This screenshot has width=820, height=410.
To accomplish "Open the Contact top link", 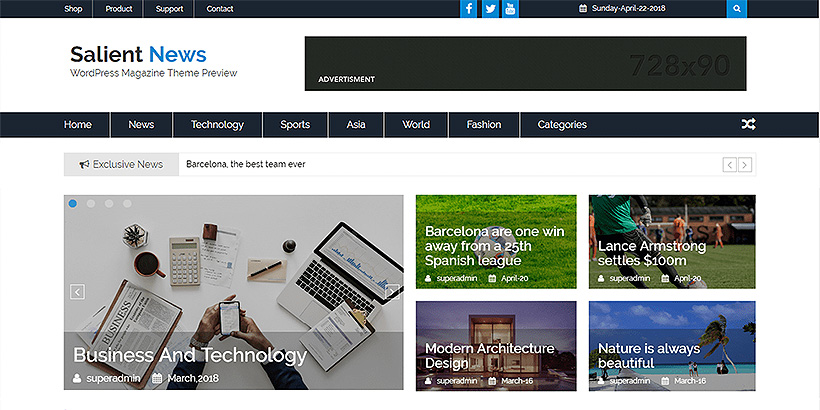I will 220,9.
